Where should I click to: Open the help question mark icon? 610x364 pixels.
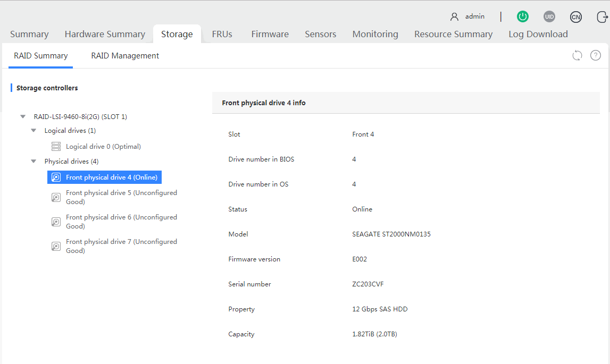click(x=596, y=56)
